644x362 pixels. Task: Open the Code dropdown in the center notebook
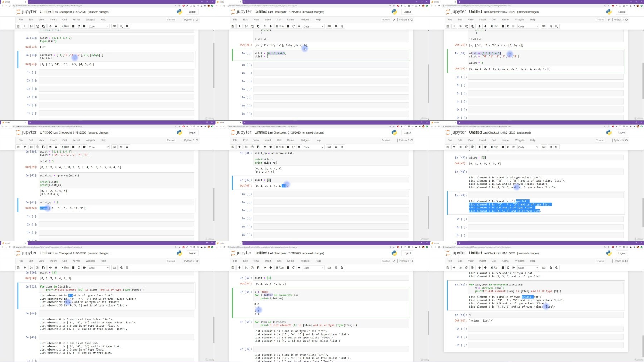(313, 147)
